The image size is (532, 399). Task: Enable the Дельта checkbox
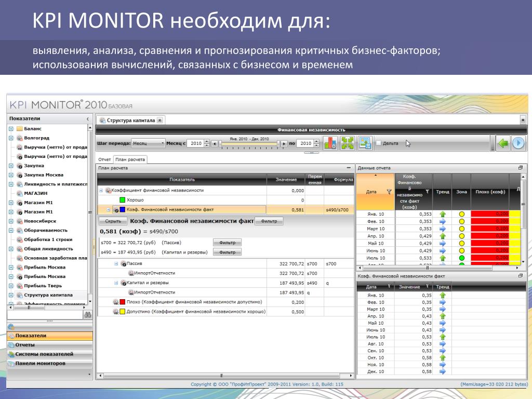tap(378, 143)
